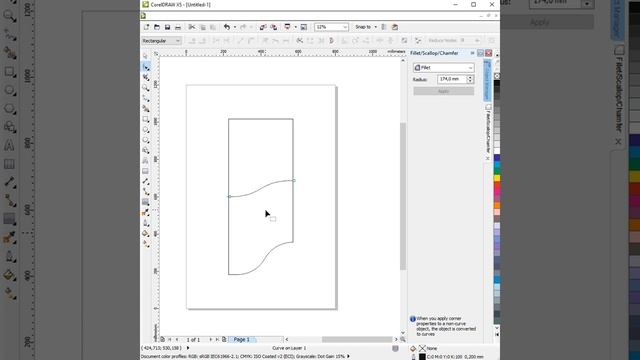Click the Export icon
The height and width of the screenshot is (360, 640).
[273, 27]
